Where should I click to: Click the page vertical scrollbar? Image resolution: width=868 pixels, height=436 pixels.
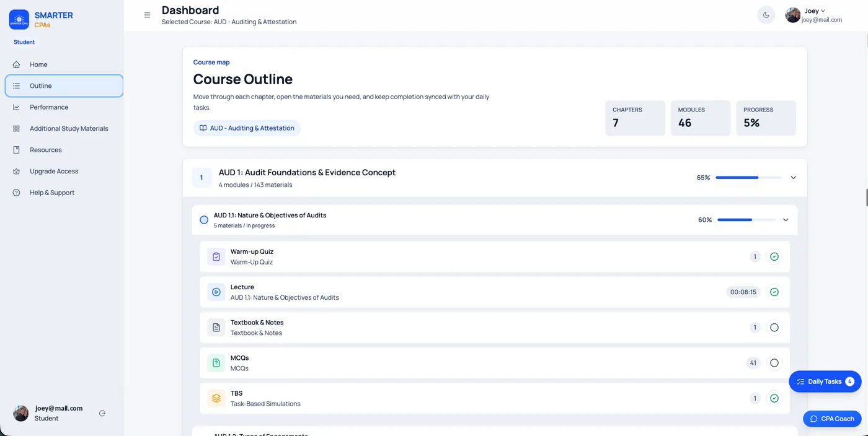click(866, 197)
